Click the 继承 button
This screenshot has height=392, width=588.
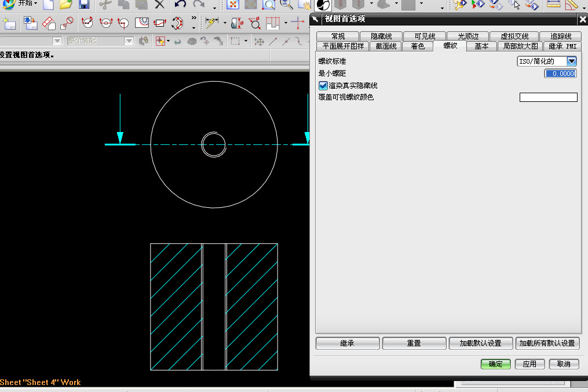[347, 343]
